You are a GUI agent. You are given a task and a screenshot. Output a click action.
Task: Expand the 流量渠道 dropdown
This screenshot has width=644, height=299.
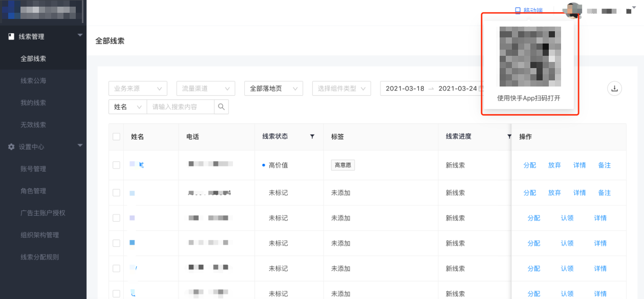pyautogui.click(x=205, y=89)
